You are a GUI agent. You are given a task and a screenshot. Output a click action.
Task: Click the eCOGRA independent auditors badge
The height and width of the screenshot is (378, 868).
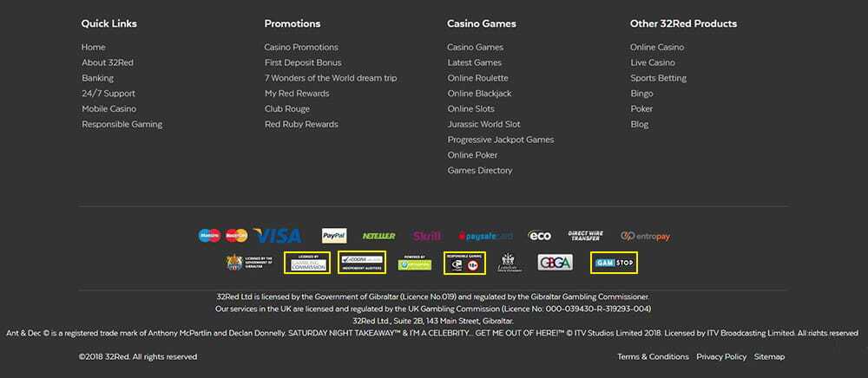coord(362,263)
